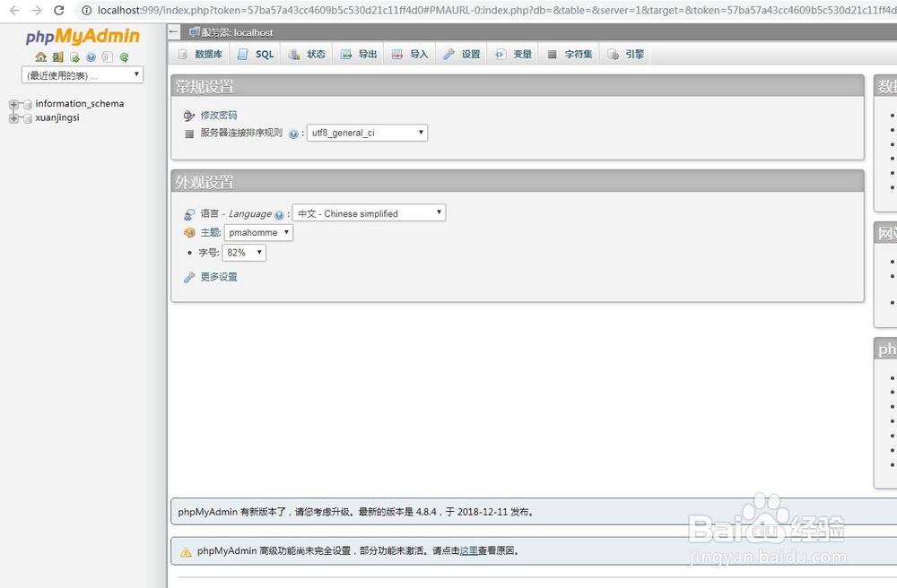This screenshot has height=588, width=897.
Task: Reload the page with browser refresh
Action: tap(58, 10)
